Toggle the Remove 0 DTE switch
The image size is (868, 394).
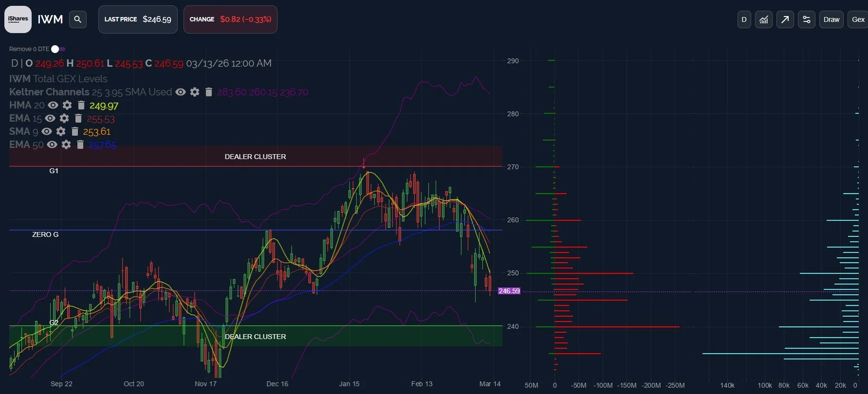pos(58,49)
